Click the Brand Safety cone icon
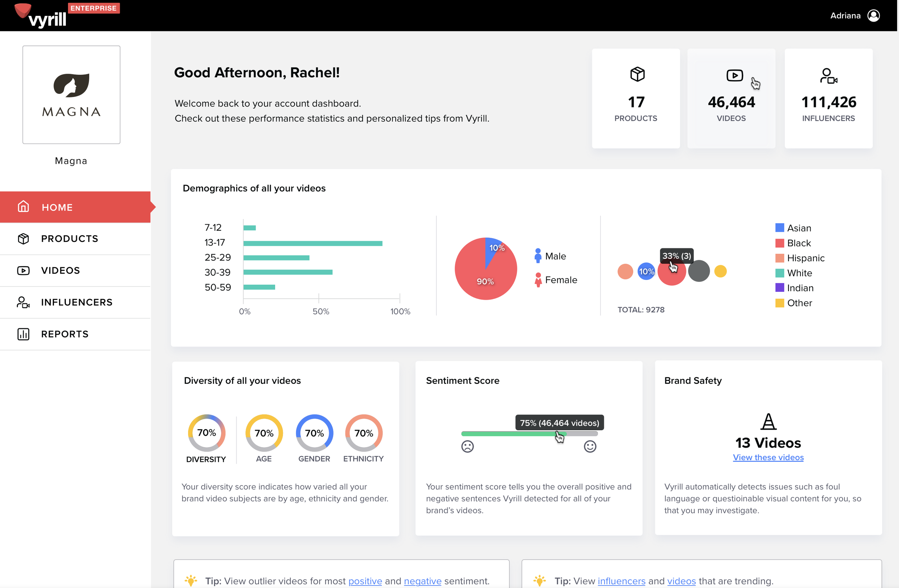The height and width of the screenshot is (588, 899). [768, 422]
